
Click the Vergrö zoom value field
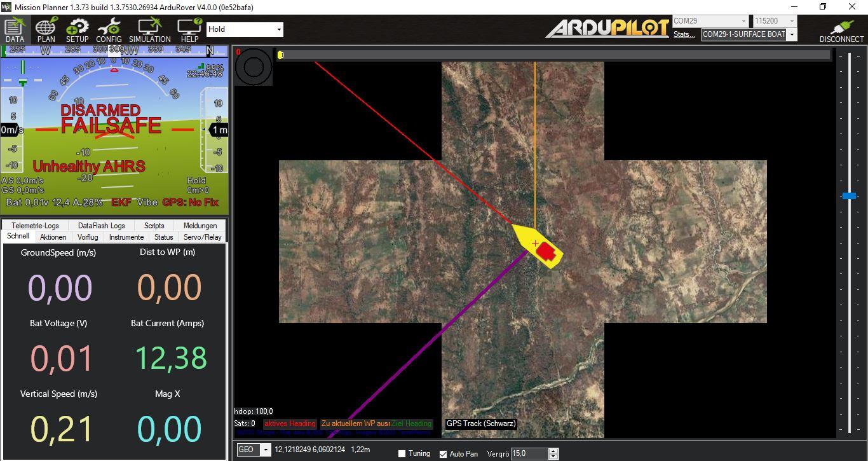529,454
